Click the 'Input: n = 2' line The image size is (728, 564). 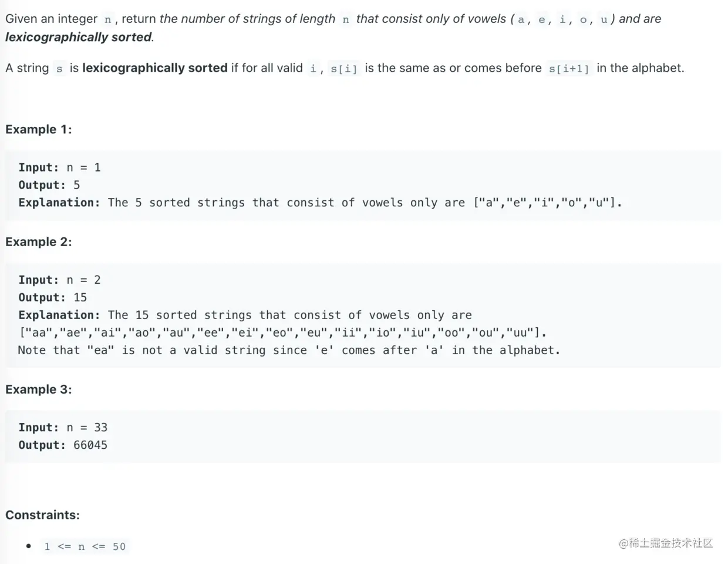click(59, 280)
